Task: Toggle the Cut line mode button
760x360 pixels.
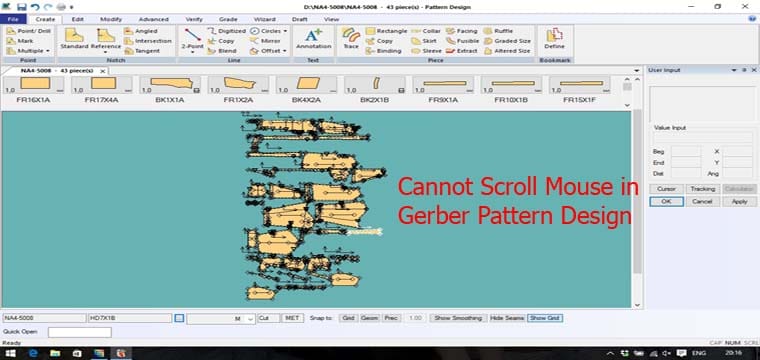Action: (x=269, y=318)
